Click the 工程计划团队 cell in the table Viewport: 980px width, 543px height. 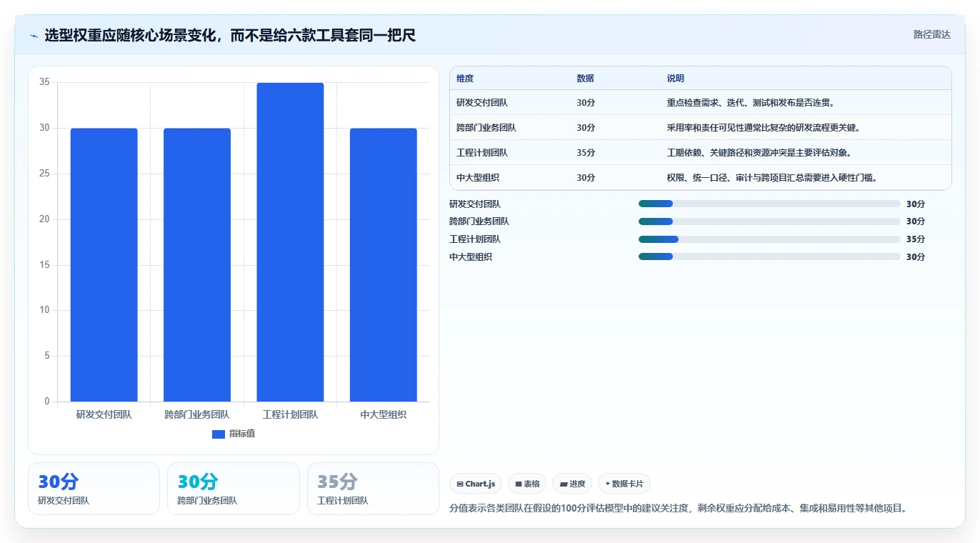tap(482, 153)
